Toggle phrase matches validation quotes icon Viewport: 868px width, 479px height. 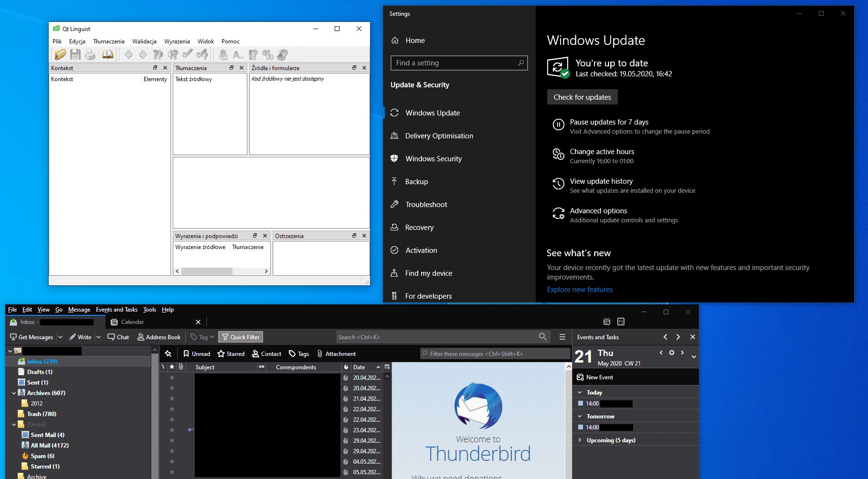[x=268, y=54]
